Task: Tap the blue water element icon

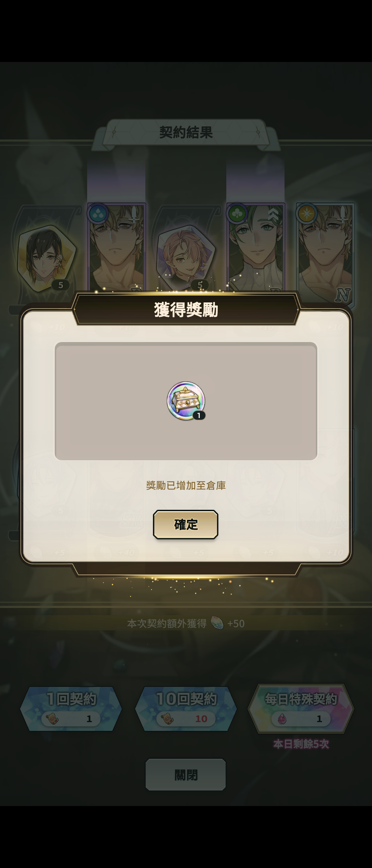Action: pos(97,214)
